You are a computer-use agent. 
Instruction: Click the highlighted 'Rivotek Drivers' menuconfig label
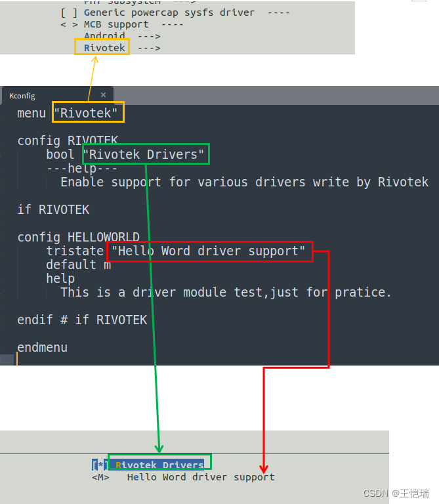click(159, 465)
